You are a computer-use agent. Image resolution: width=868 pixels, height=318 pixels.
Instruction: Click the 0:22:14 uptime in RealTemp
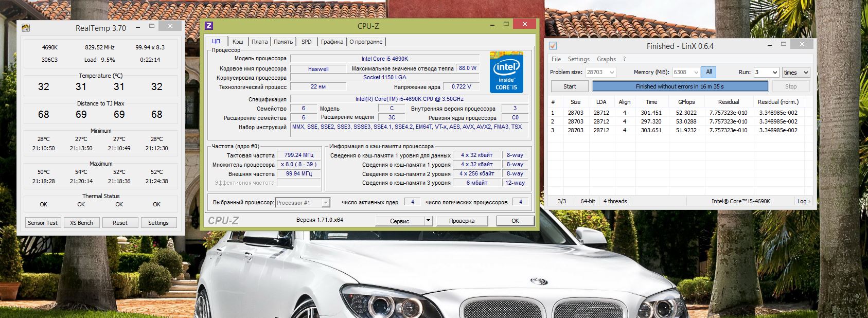pyautogui.click(x=150, y=60)
